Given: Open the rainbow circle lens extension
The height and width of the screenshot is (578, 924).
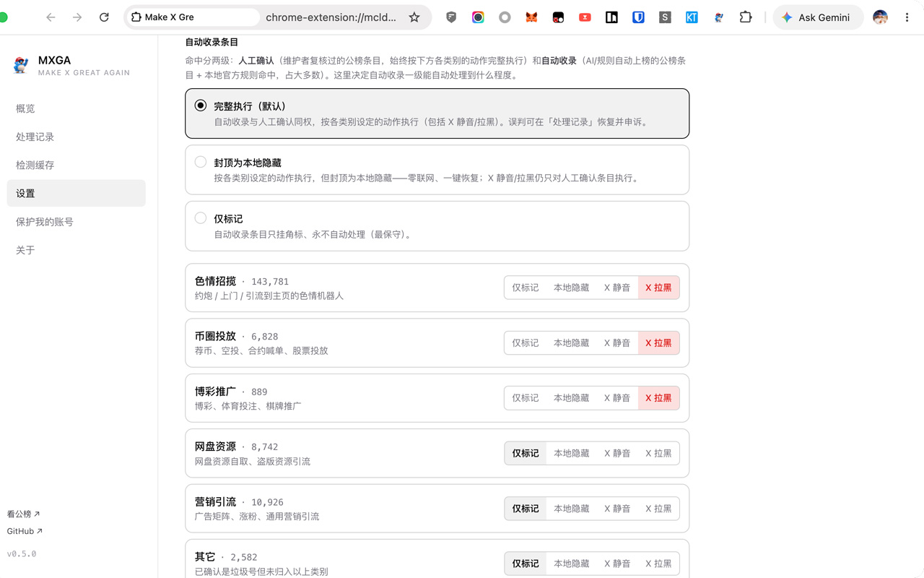Looking at the screenshot, I should [478, 17].
